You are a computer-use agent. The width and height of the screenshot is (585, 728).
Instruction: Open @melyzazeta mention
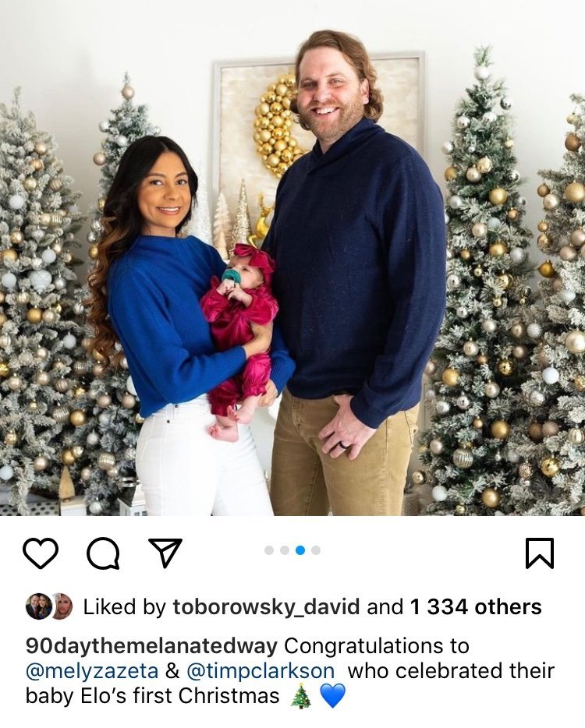[92, 671]
